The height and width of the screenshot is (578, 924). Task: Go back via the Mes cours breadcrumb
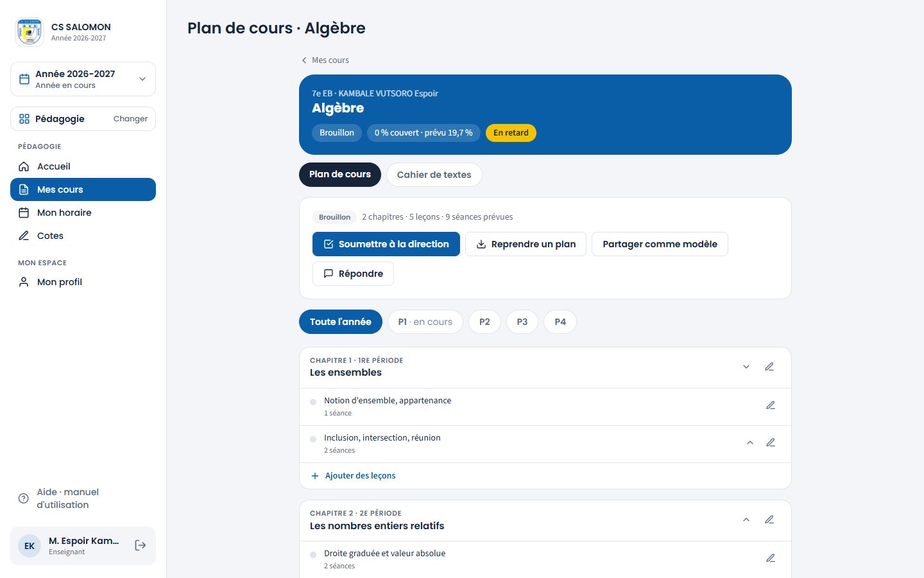click(x=325, y=60)
